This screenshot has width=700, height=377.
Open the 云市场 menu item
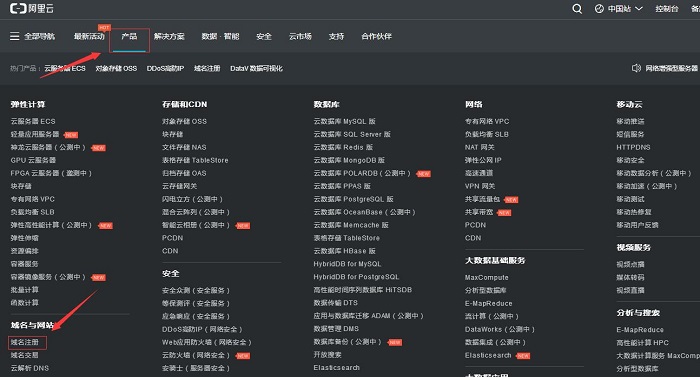point(300,36)
